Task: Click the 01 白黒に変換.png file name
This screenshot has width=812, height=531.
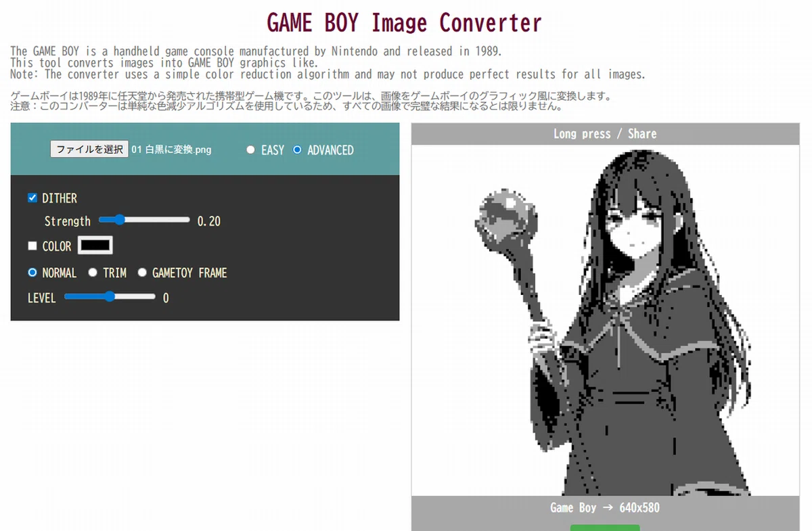Action: [171, 150]
